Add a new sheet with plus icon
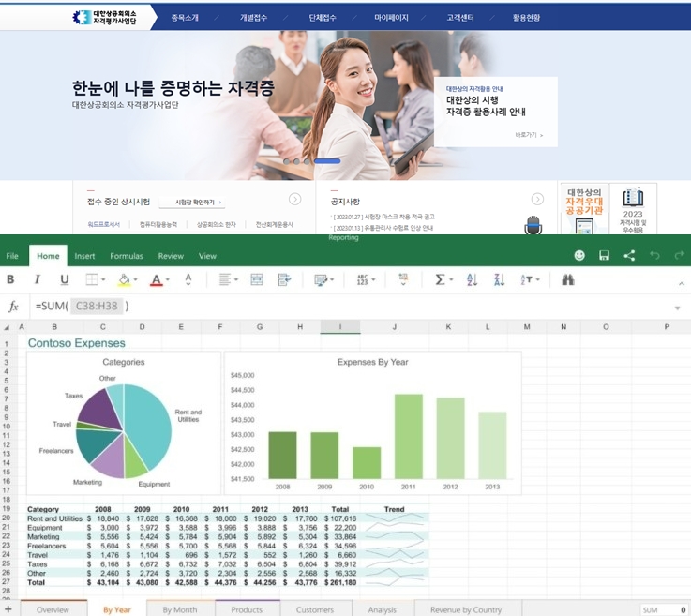 tap(8, 609)
